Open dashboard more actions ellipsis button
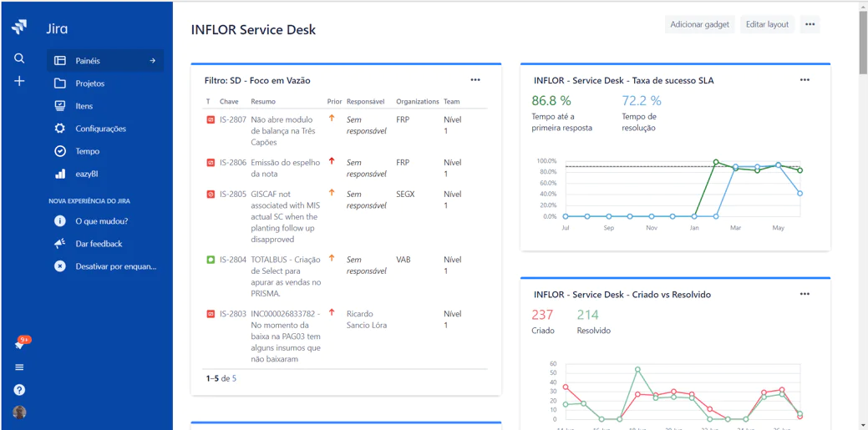868x430 pixels. pyautogui.click(x=810, y=24)
